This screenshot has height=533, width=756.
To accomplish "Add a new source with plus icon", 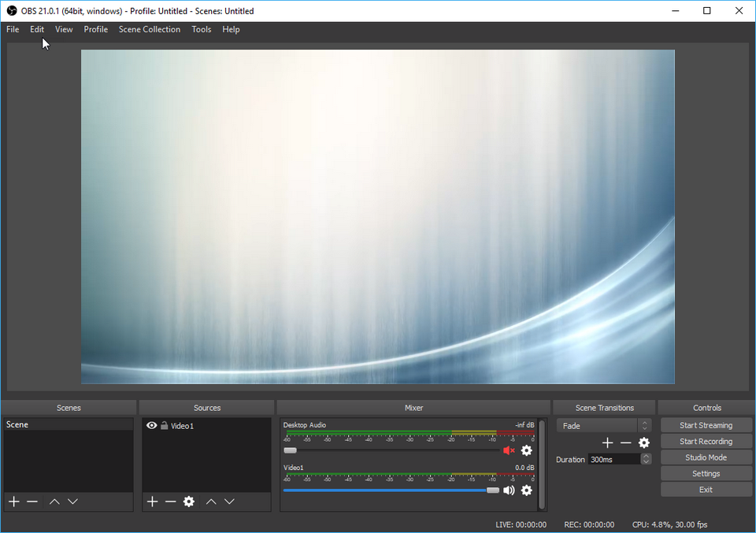I will pos(152,502).
